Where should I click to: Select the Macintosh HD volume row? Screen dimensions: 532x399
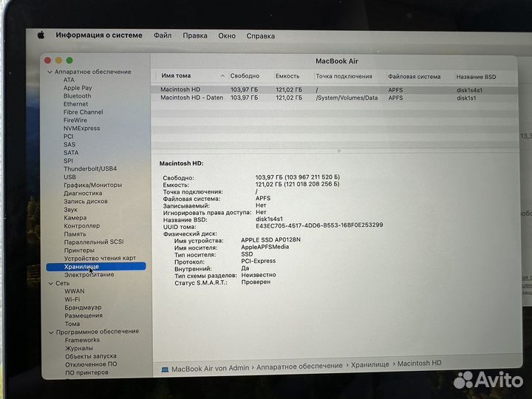coord(334,90)
